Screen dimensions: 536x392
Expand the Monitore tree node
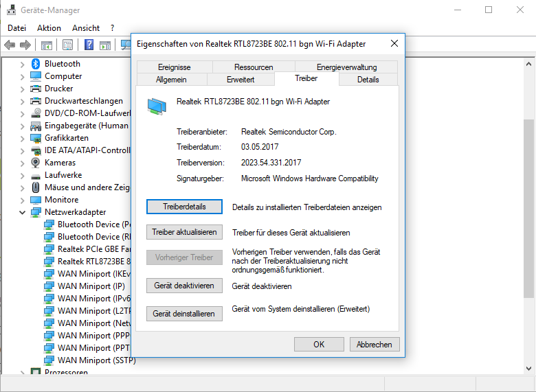(x=22, y=200)
